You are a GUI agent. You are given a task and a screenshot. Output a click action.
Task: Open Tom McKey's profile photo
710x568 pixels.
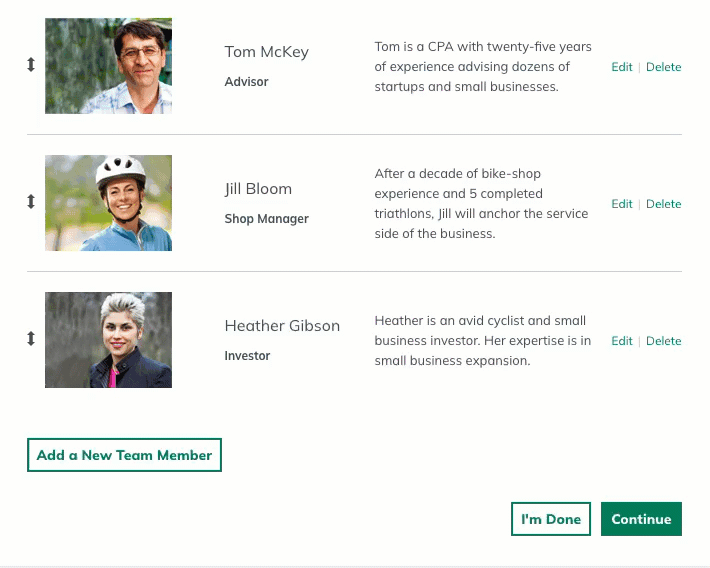[108, 66]
